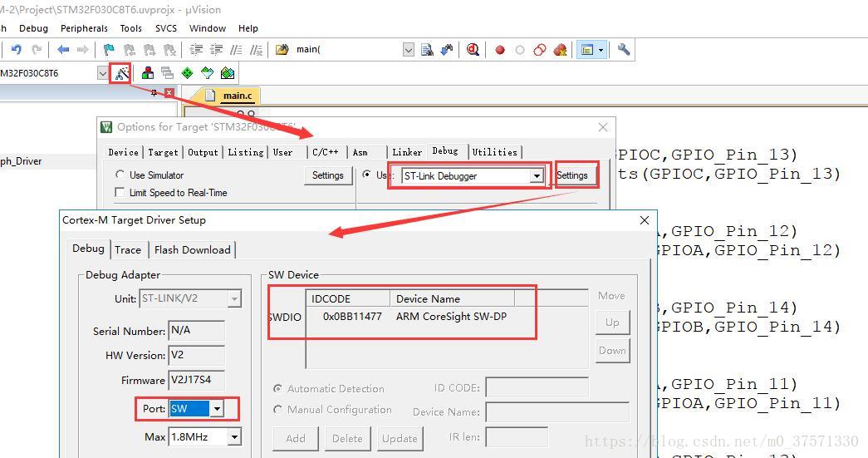Screen dimensions: 868x458
Task: Select the Automatic Detection radio button
Action: [278, 389]
